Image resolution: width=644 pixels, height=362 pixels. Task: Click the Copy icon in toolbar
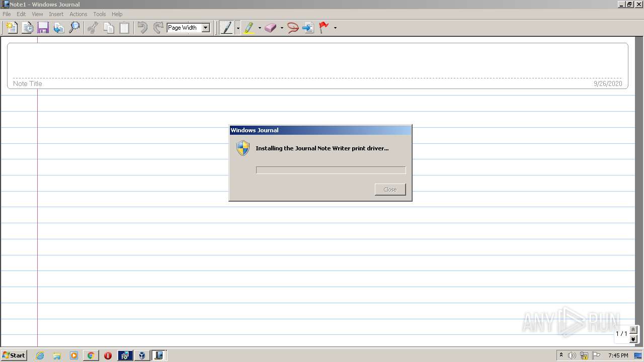coord(109,28)
